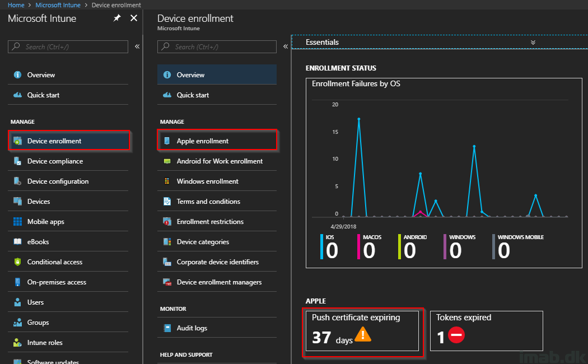588x364 pixels.
Task: Open Device categories menu item
Action: [x=217, y=242]
